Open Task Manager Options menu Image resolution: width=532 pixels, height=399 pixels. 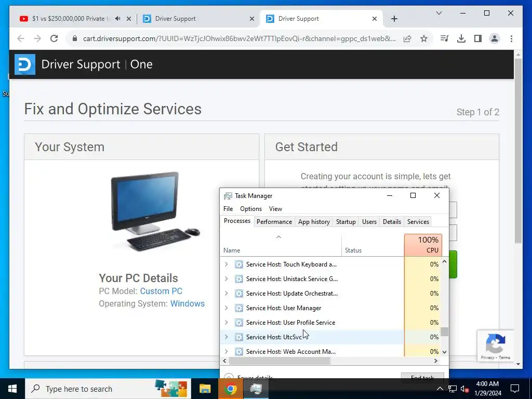251,209
